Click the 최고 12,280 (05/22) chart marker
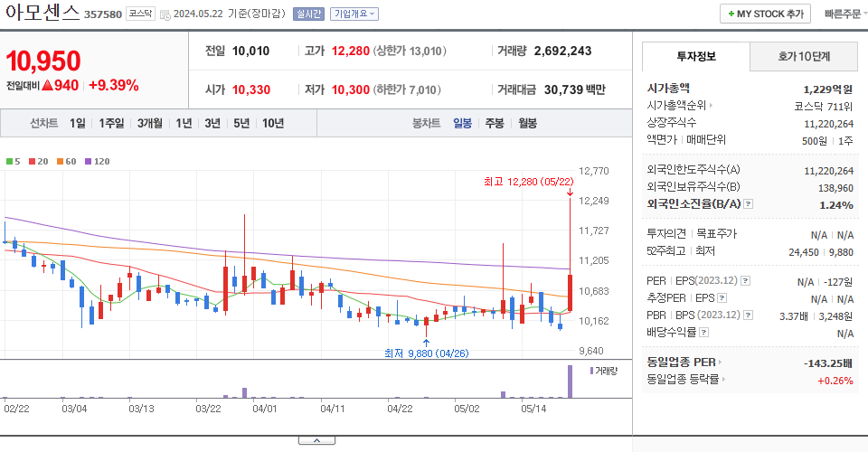This screenshot has height=452, width=868. click(529, 182)
